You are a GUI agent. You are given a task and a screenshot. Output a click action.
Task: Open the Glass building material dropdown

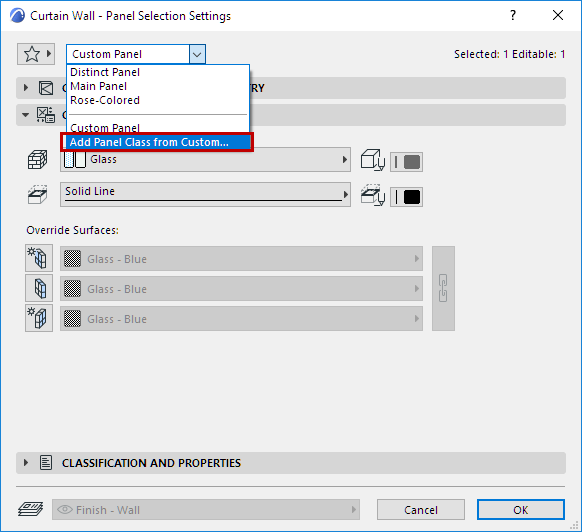pyautogui.click(x=205, y=160)
